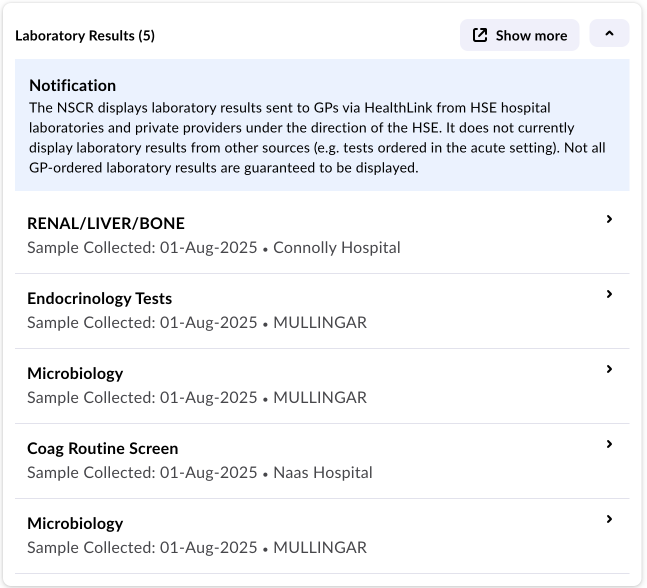
Task: Select the bottom Microbiology title
Action: [x=75, y=523]
